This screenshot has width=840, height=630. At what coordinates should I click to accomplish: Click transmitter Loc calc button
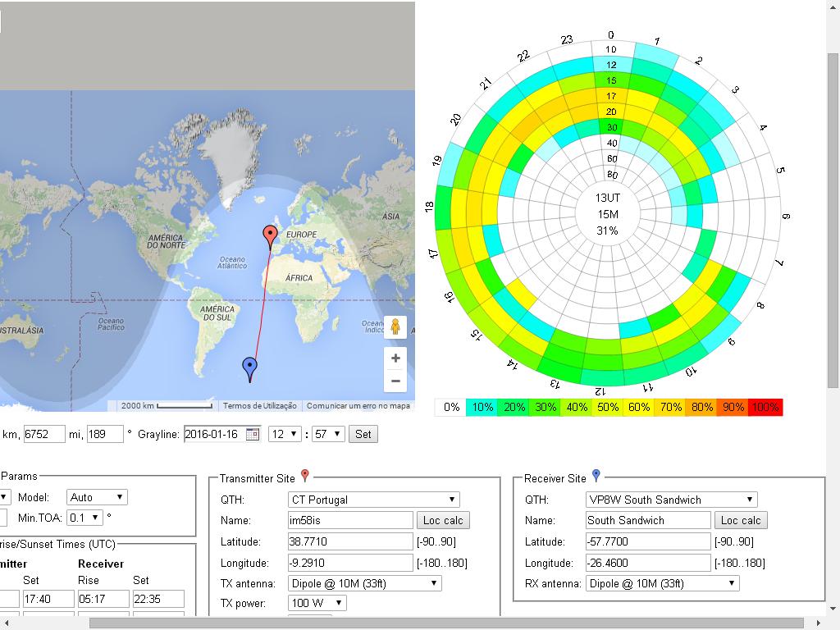point(443,520)
